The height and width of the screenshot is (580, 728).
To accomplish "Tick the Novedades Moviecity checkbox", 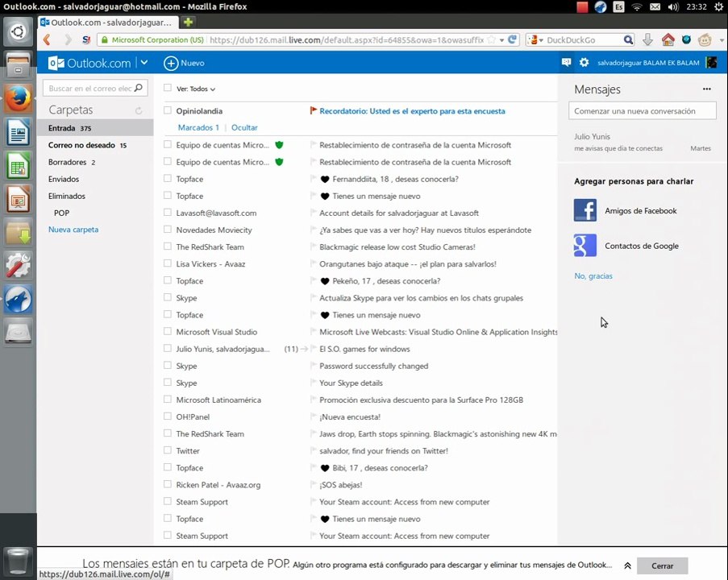I will tap(168, 230).
